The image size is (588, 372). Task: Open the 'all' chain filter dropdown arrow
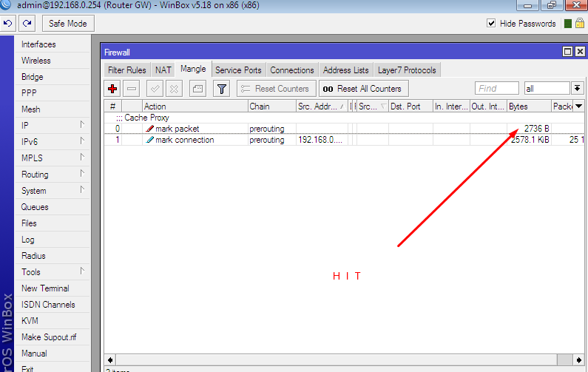coord(578,89)
